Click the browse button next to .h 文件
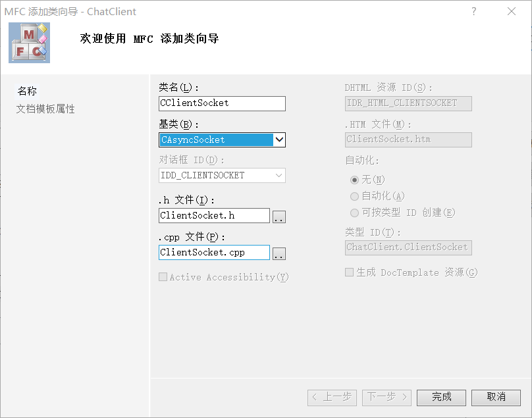The image size is (532, 418). [x=279, y=215]
